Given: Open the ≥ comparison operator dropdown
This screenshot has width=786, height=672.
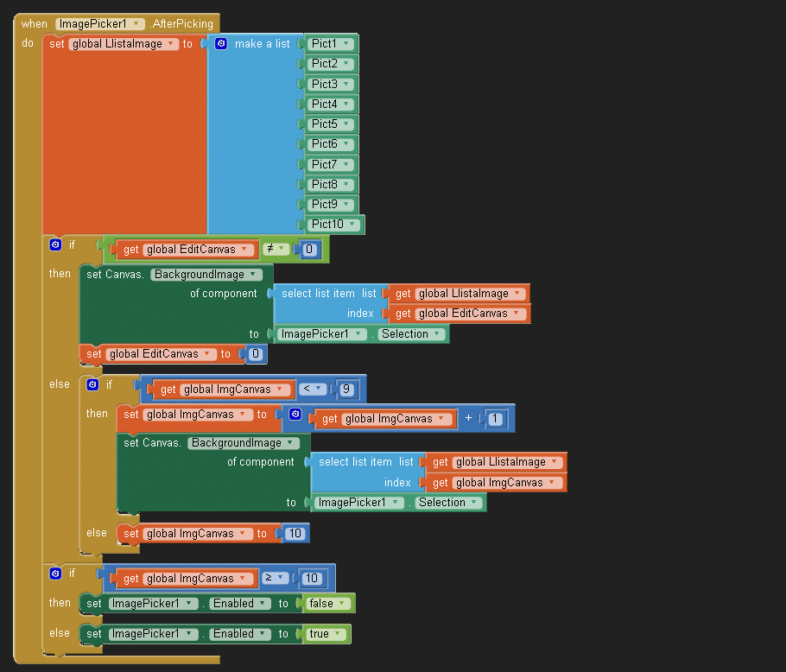Looking at the screenshot, I should point(276,578).
